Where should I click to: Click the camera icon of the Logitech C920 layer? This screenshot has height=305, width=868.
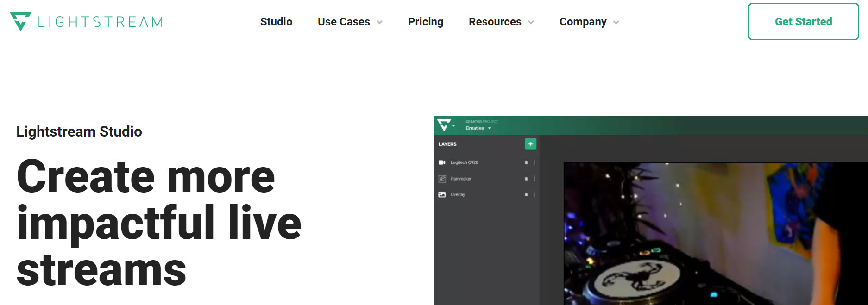(x=442, y=162)
